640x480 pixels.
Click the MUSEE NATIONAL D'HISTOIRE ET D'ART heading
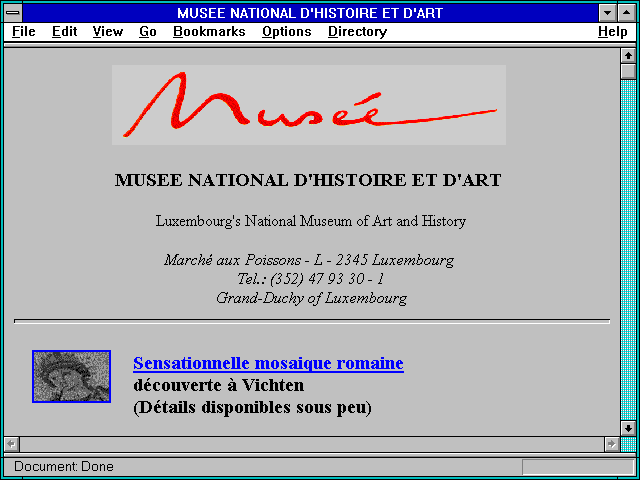click(308, 180)
